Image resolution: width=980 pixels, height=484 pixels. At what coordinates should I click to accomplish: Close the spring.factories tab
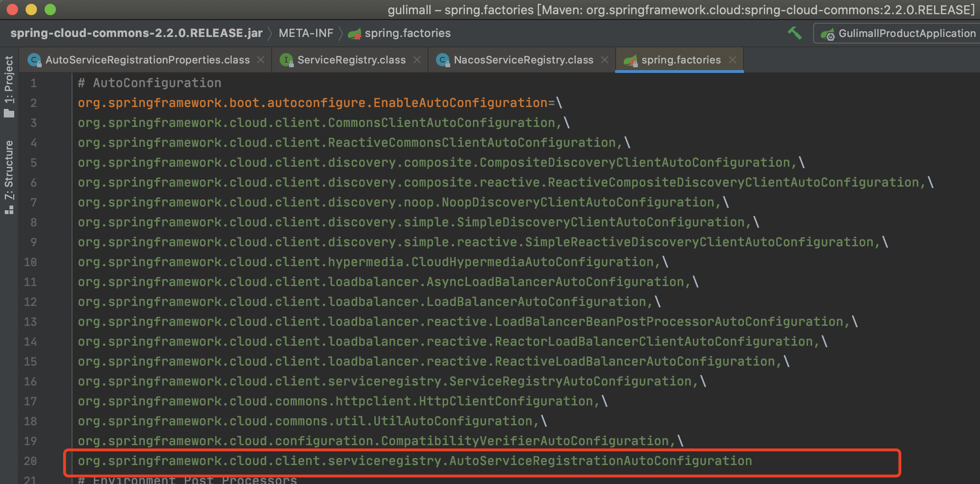733,60
